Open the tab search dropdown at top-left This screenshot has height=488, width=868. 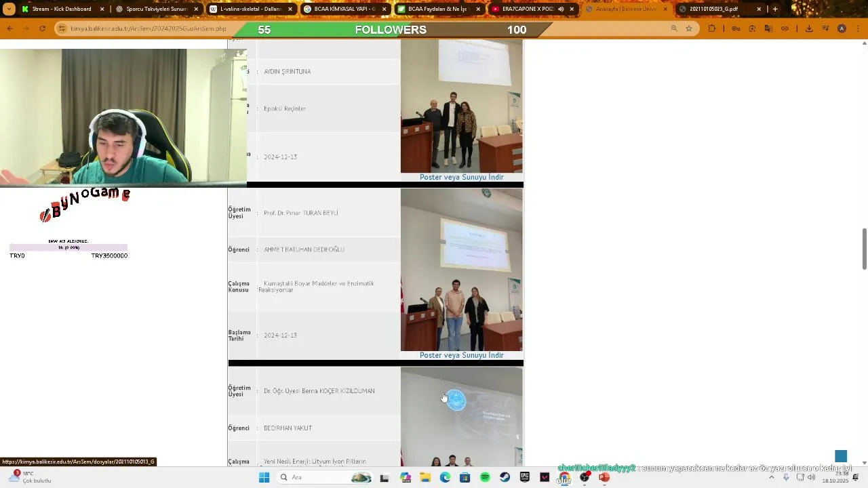pos(9,9)
